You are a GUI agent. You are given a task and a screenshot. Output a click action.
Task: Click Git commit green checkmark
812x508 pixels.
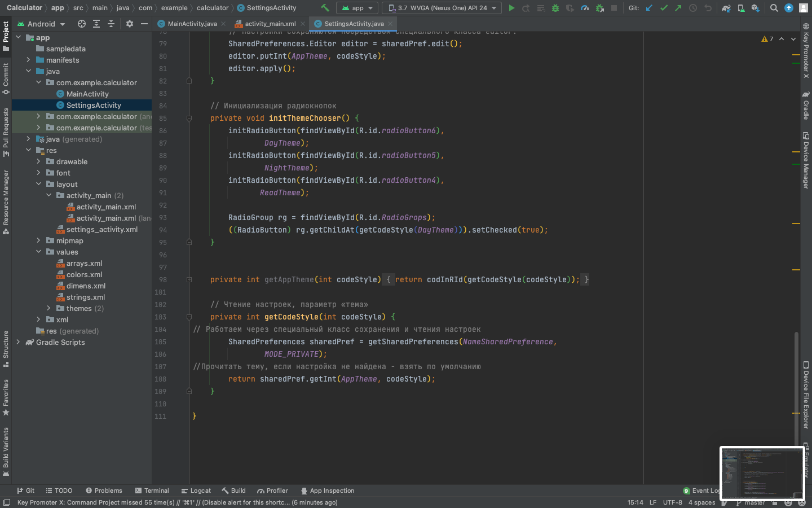tap(664, 8)
